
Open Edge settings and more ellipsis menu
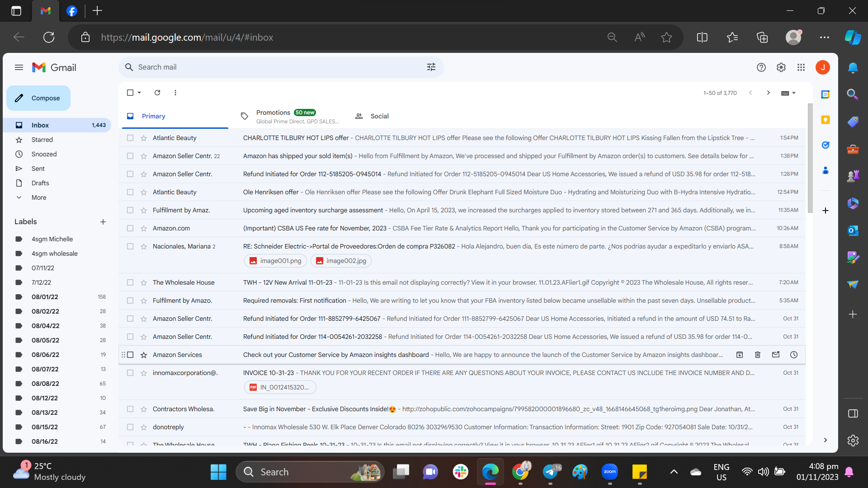coord(824,38)
